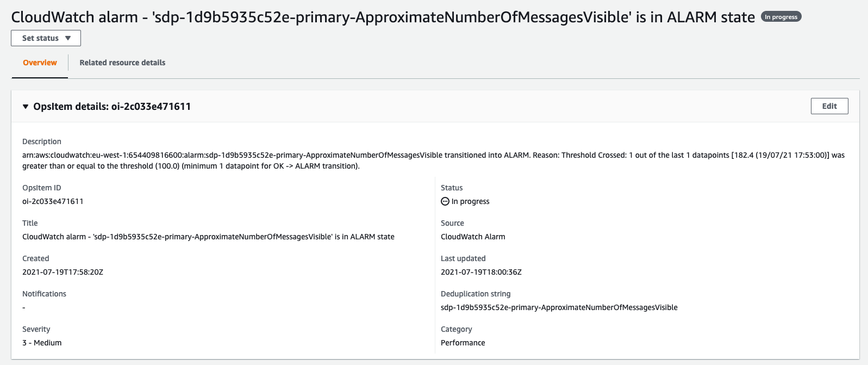Viewport: 868px width, 365px height.
Task: Click the Title field alarm text
Action: (x=208, y=237)
